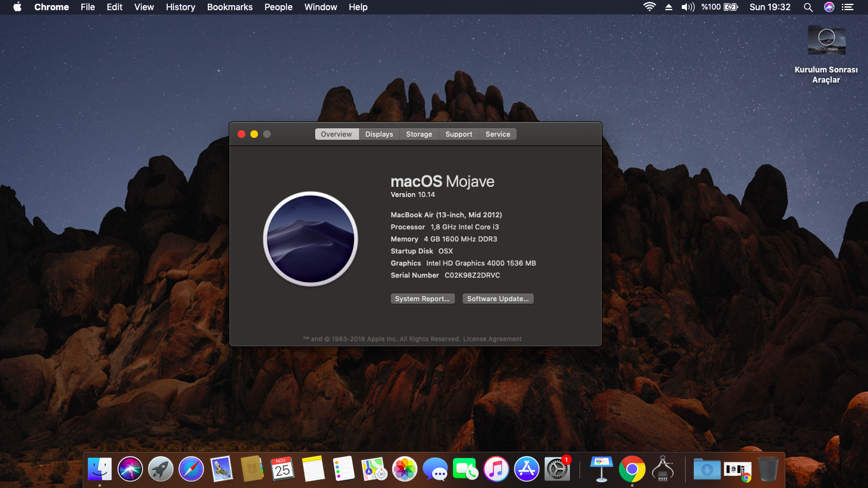The image size is (868, 488).
Task: Open Siri from the Dock
Action: [x=130, y=470]
